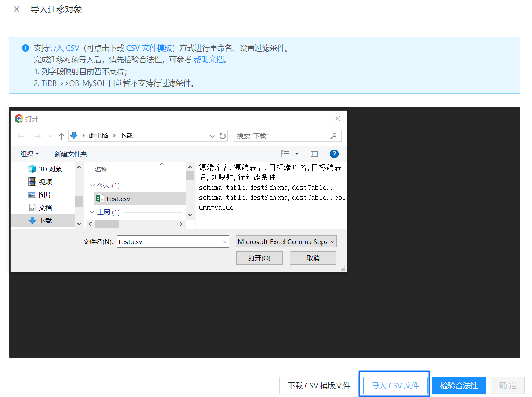The height and width of the screenshot is (397, 532).
Task: Select 文档 in navigation pane
Action: pyautogui.click(x=45, y=208)
